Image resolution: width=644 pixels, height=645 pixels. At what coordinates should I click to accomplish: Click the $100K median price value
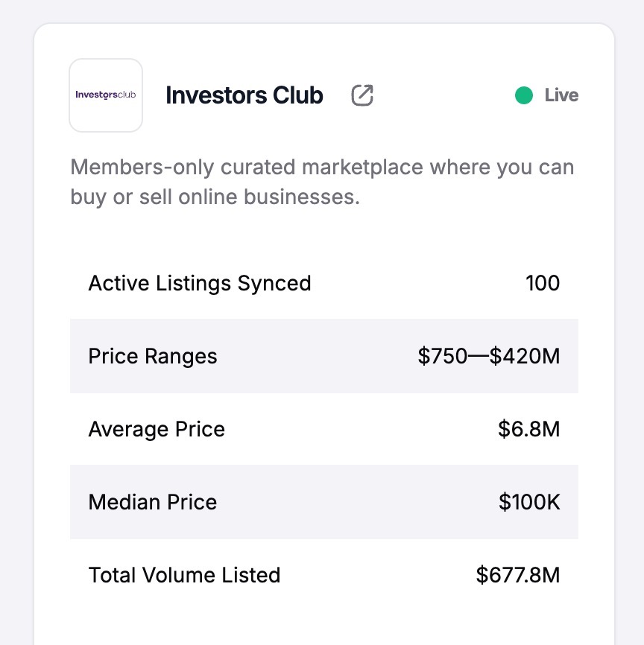pyautogui.click(x=529, y=502)
